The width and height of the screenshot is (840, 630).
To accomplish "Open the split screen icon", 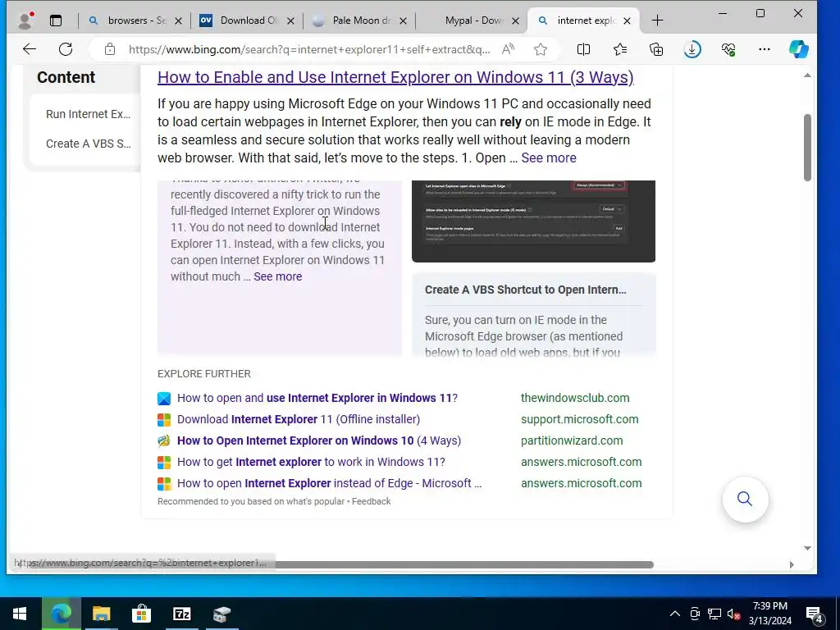I will pyautogui.click(x=583, y=49).
